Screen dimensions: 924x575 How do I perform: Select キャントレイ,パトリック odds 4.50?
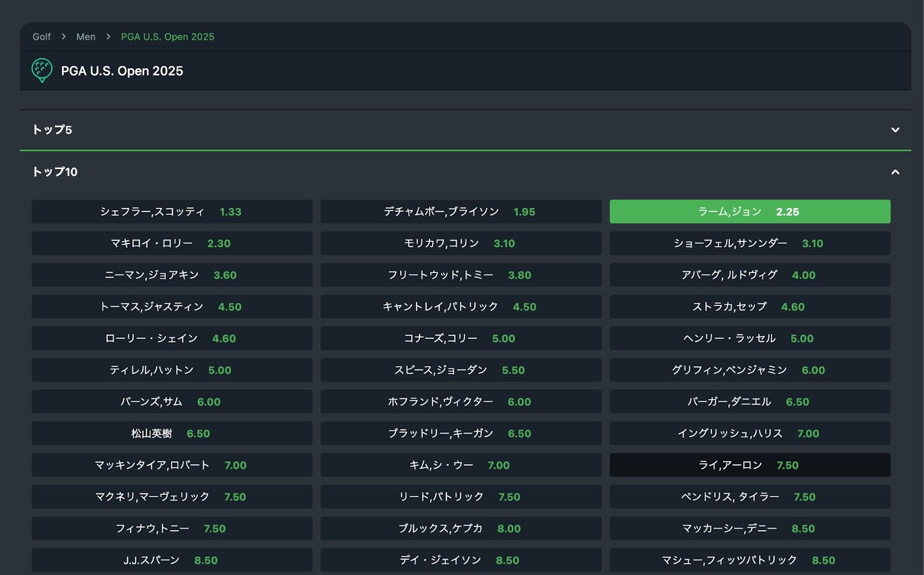[x=461, y=307]
